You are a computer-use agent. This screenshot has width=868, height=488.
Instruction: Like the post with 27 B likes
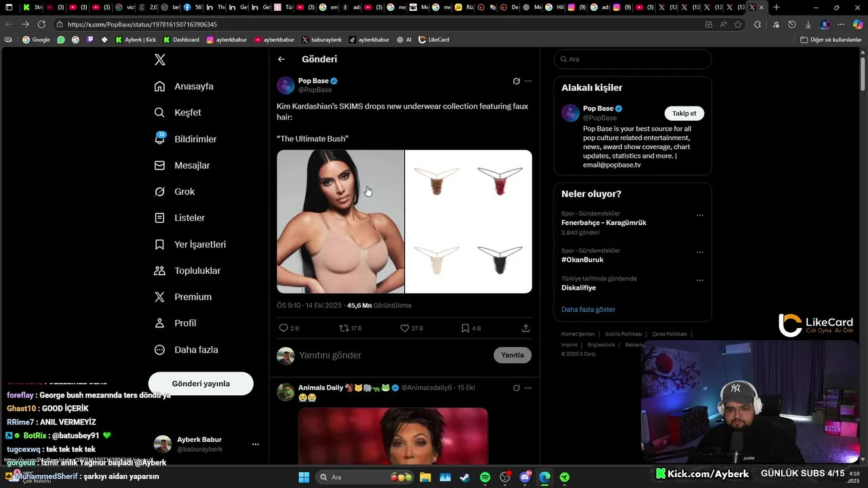[412, 328]
